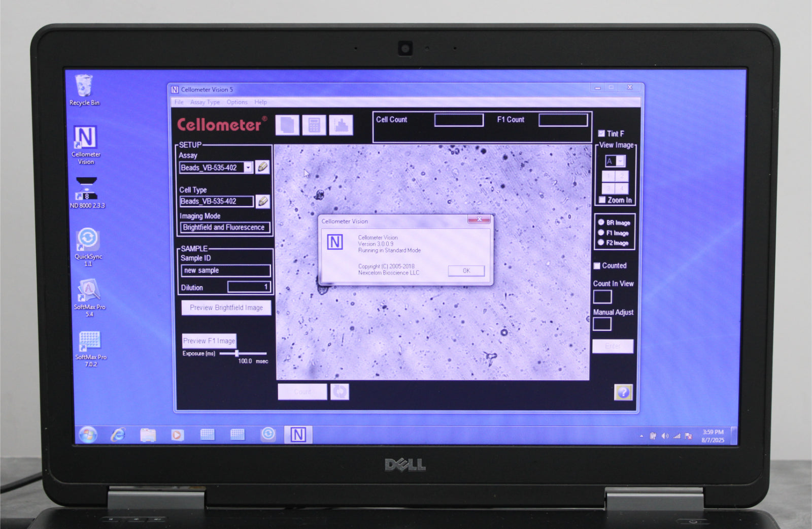Open Windows Start menu

(88, 435)
